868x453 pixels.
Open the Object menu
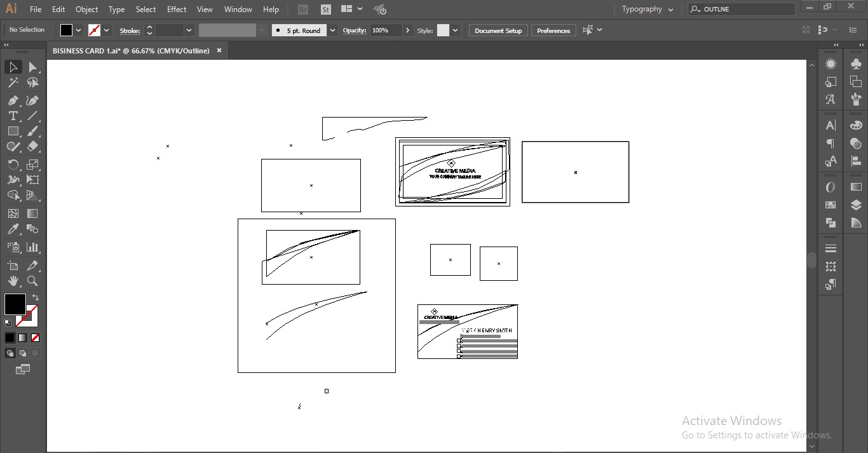click(x=86, y=9)
